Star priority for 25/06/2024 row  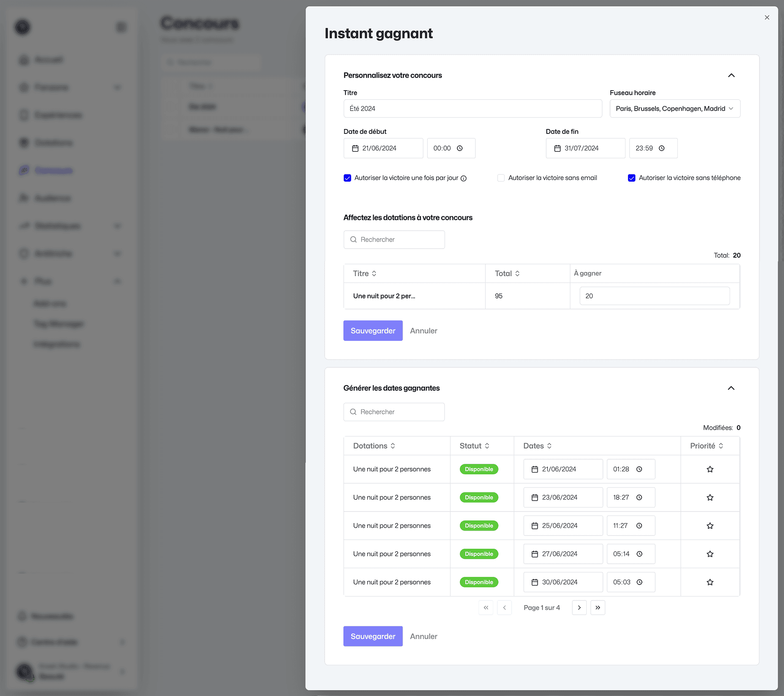tap(710, 526)
